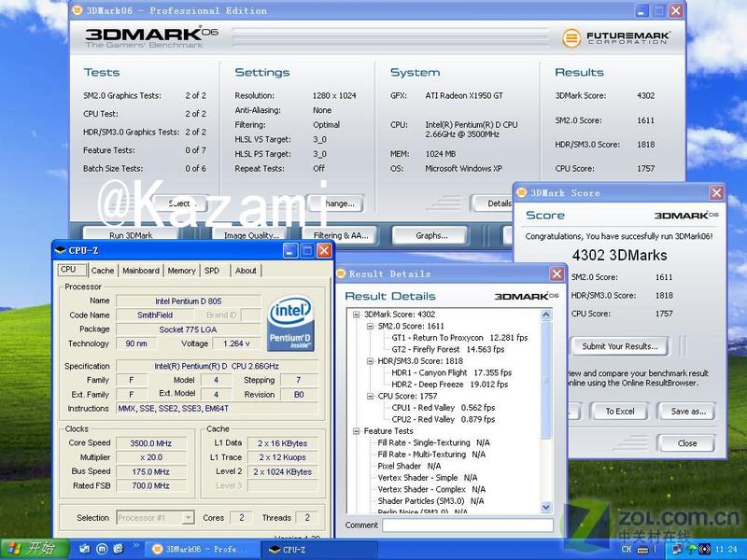Screen dimensions: 747x560
Task: Click Save as... button
Action: 688,411
